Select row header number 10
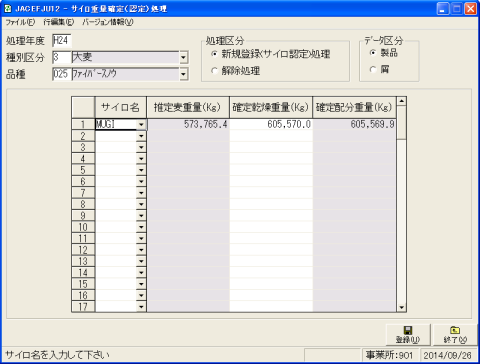Screen dimensions: 480x364 [83, 227]
